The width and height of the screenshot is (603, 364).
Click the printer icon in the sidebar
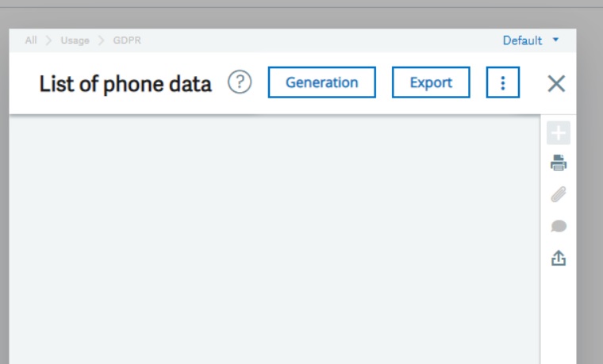point(559,163)
